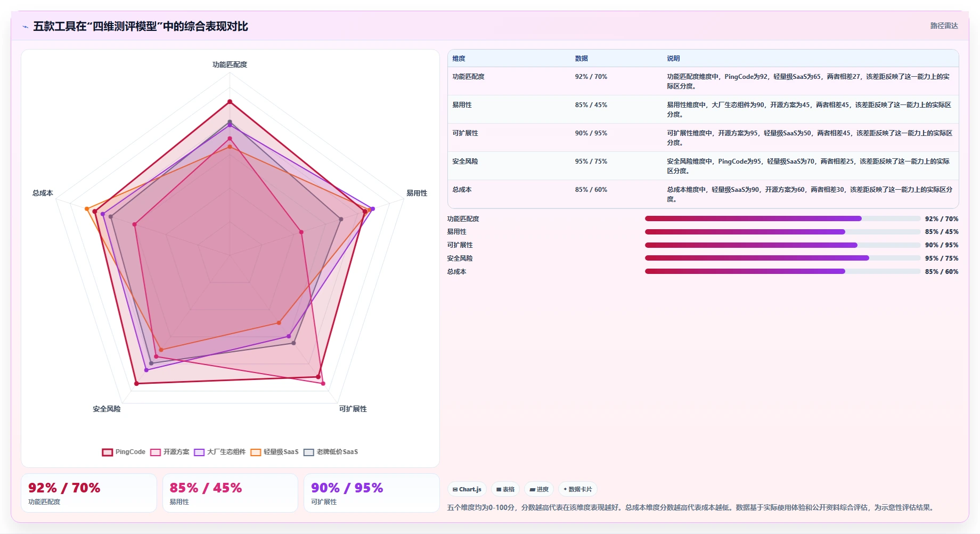Image resolution: width=980 pixels, height=534 pixels.
Task: Click the 92% / 70% label beside 功能匹配度 bar
Action: (942, 219)
